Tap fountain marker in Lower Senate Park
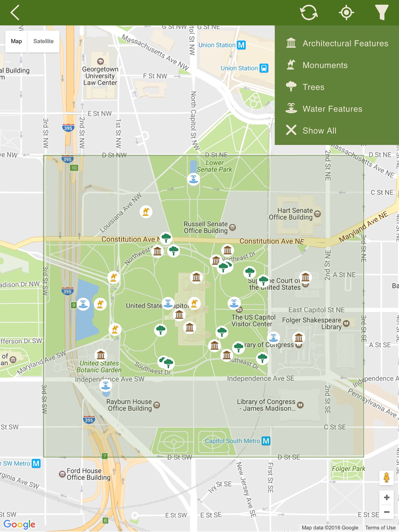 click(x=194, y=179)
